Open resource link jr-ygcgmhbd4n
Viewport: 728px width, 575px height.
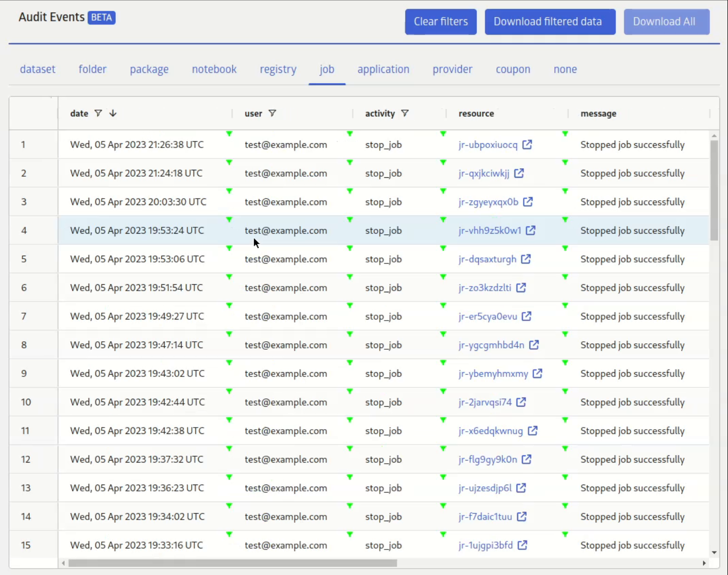[492, 345]
